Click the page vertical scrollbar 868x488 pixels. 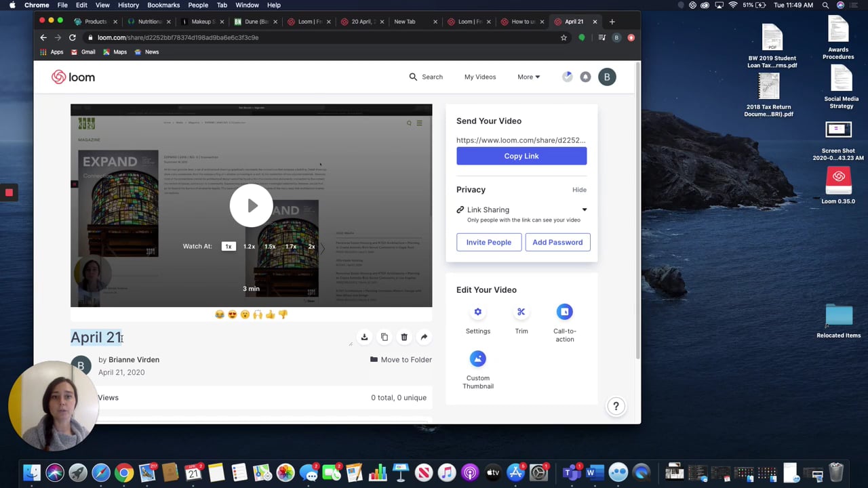pos(638,210)
